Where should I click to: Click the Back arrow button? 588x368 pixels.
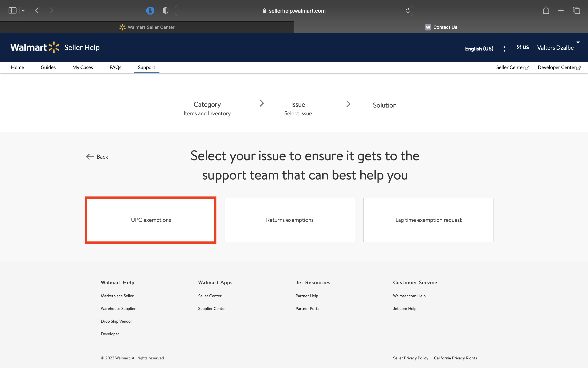click(97, 157)
